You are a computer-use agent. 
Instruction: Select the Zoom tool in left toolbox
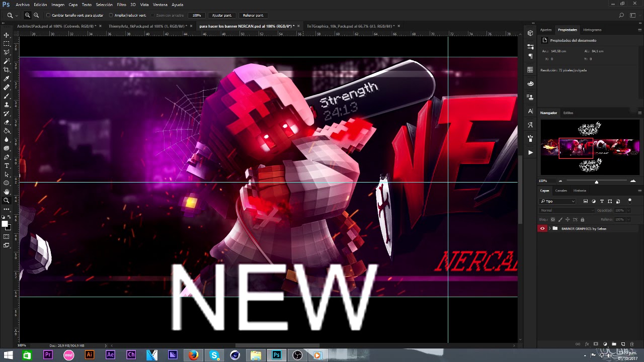[x=7, y=200]
